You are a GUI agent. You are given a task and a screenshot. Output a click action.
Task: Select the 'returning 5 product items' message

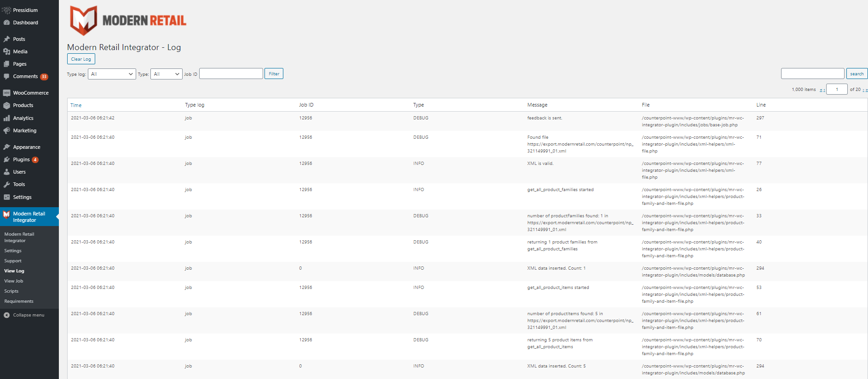[560, 344]
